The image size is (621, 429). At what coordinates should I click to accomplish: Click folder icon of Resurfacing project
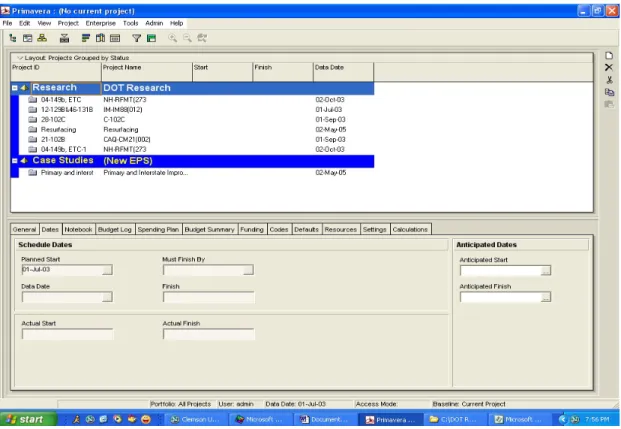coord(33,130)
